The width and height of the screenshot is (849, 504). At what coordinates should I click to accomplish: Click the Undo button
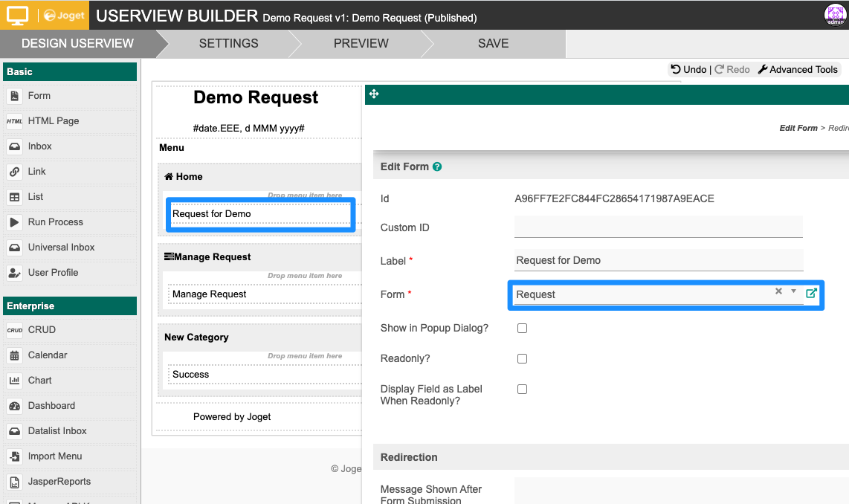tap(688, 69)
